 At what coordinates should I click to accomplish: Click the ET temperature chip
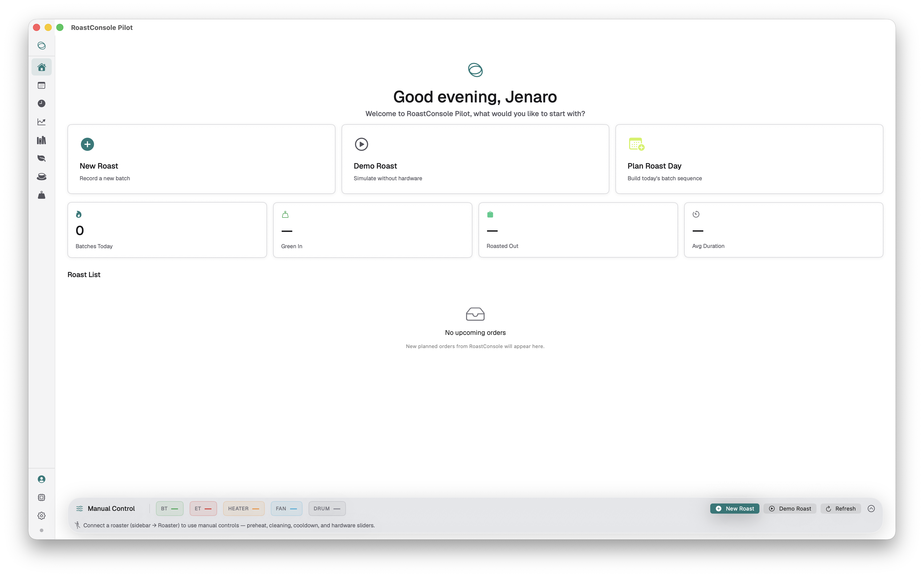203,508
